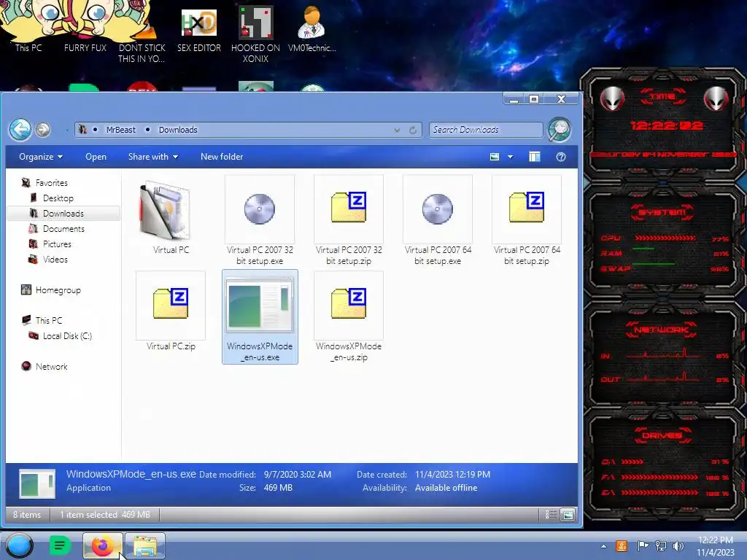Select This PC in navigation pane

point(48,321)
